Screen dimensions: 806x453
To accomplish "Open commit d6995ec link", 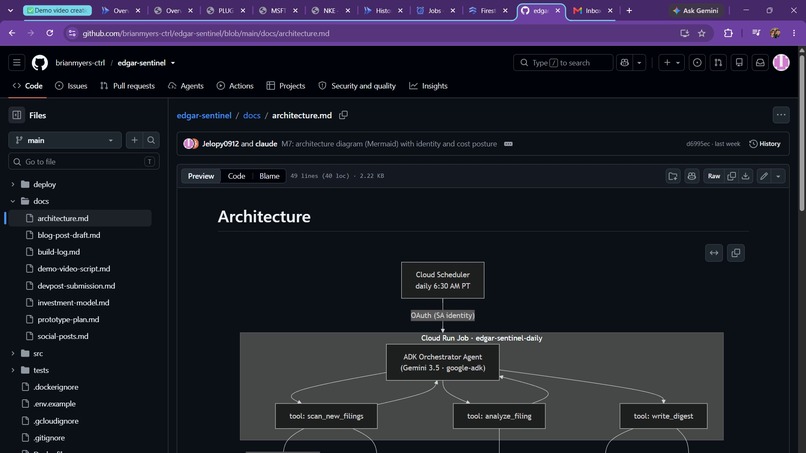I will [x=698, y=144].
